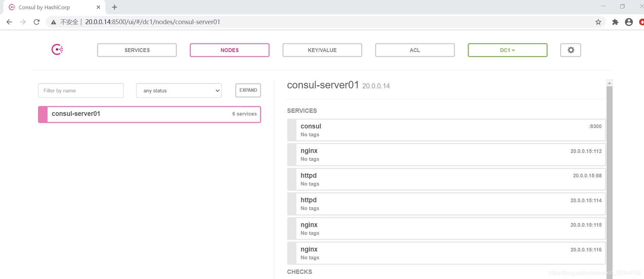Click the Consul logo icon
The width and height of the screenshot is (644, 279).
pyautogui.click(x=57, y=50)
